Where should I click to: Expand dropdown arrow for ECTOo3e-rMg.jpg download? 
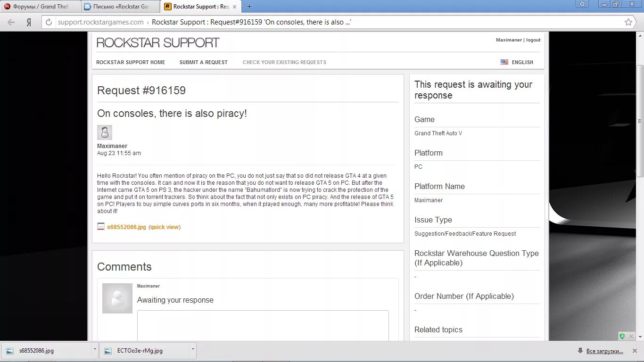[x=193, y=350]
